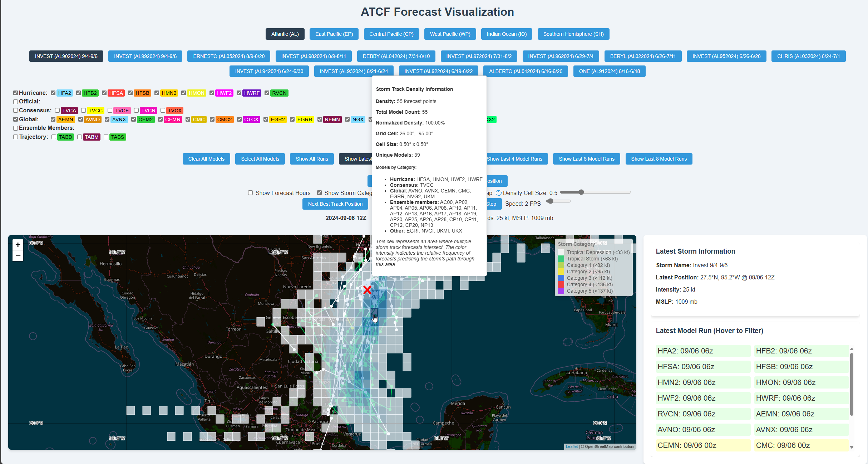868x464 pixels.
Task: Click Next Best Track Position button
Action: pos(335,204)
